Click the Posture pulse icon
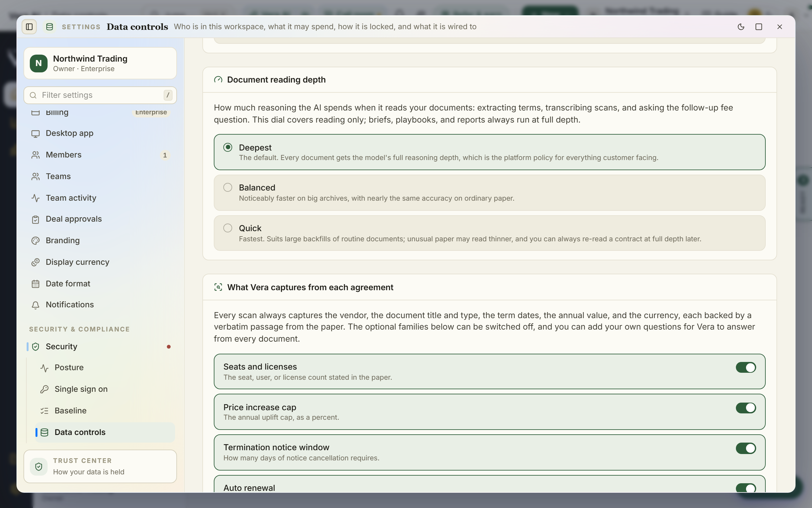The height and width of the screenshot is (508, 812). (x=44, y=368)
